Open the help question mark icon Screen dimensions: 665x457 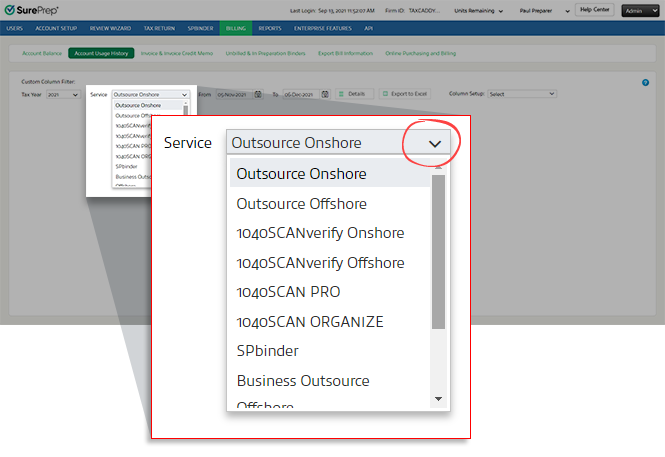(x=646, y=82)
